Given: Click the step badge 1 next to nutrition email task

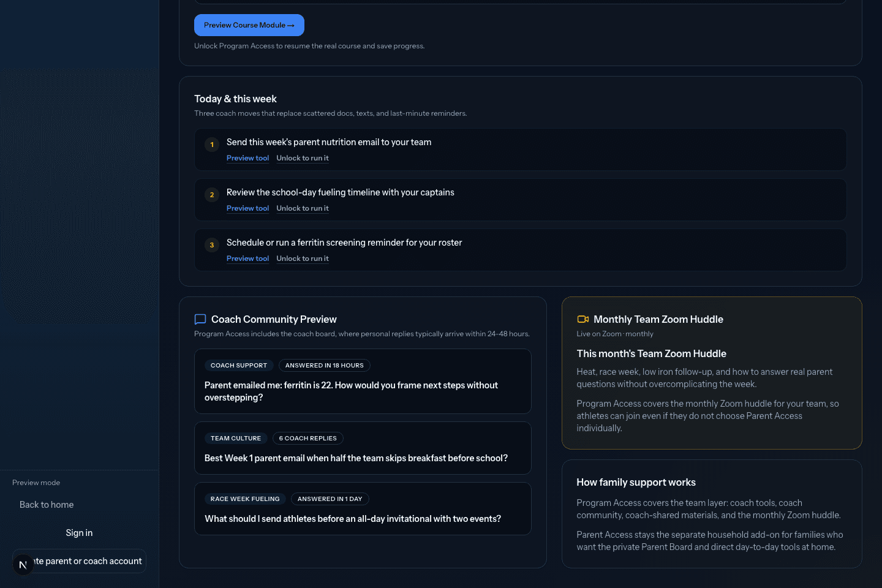Looking at the screenshot, I should 211,145.
